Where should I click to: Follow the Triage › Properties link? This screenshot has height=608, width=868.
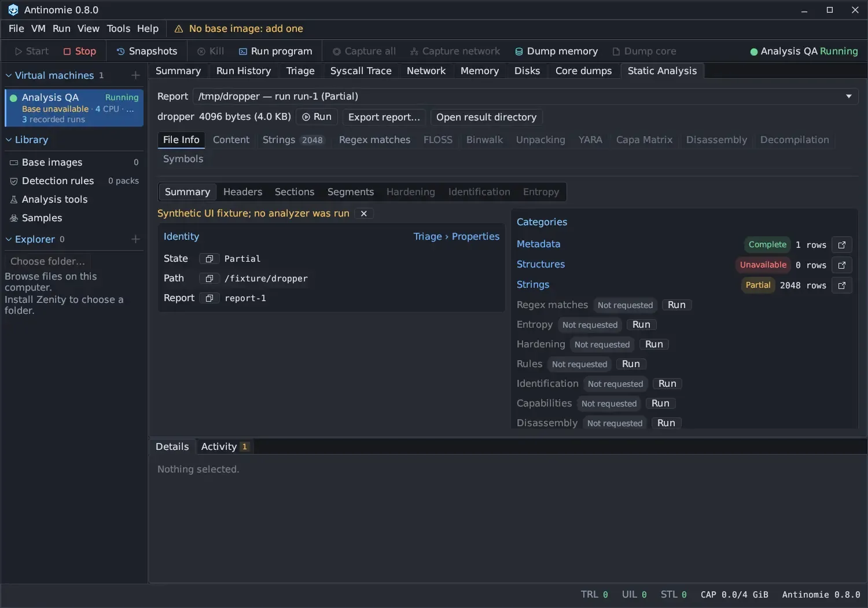pyautogui.click(x=456, y=236)
